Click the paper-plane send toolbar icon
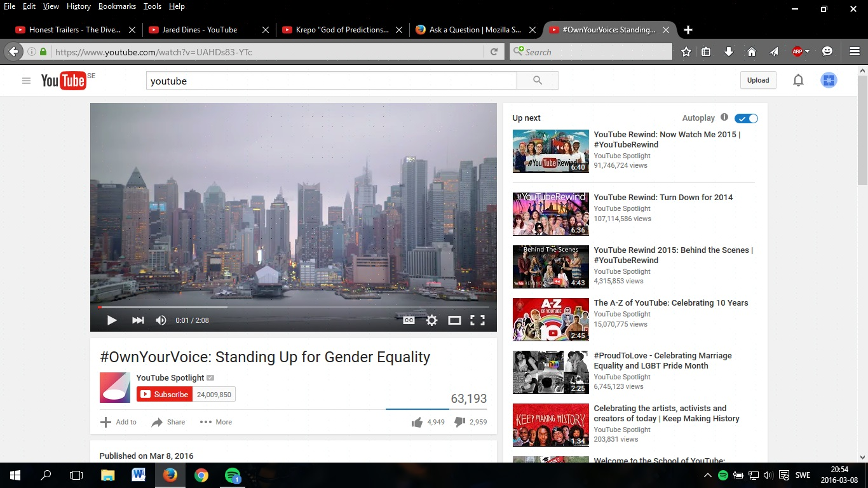 tap(774, 52)
